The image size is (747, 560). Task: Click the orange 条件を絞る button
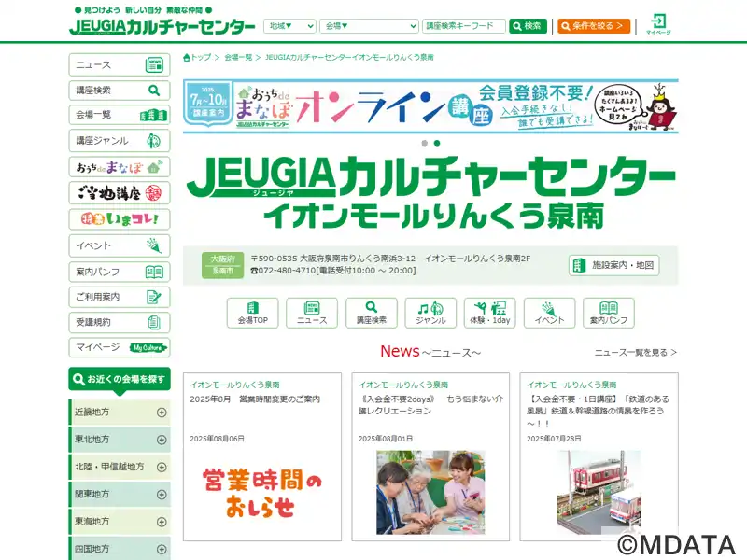tap(594, 26)
